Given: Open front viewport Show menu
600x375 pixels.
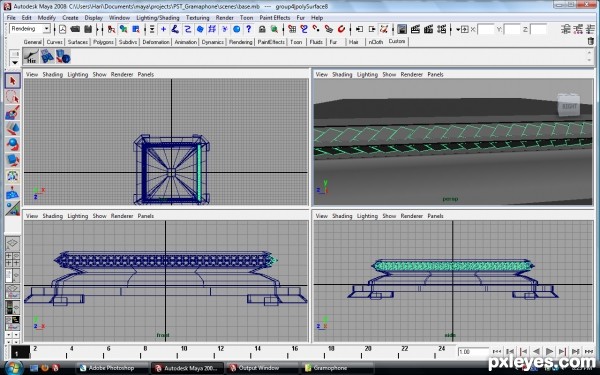Looking at the screenshot, I should click(99, 216).
